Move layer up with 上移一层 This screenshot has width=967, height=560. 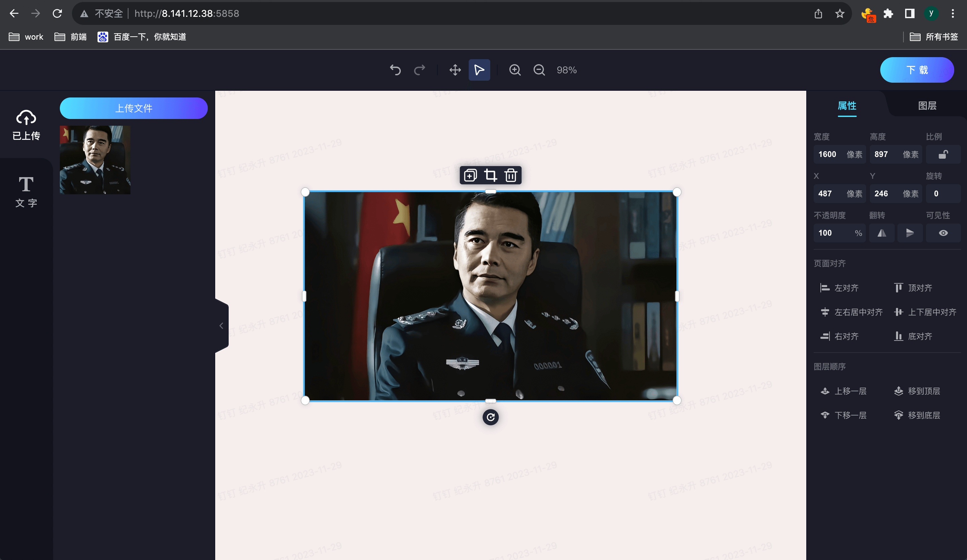(843, 391)
